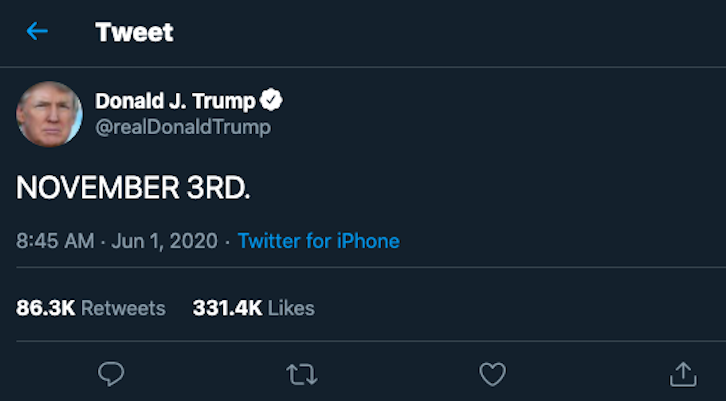The width and height of the screenshot is (726, 401).
Task: Share the tweet via upload arrow icon
Action: pyautogui.click(x=683, y=374)
